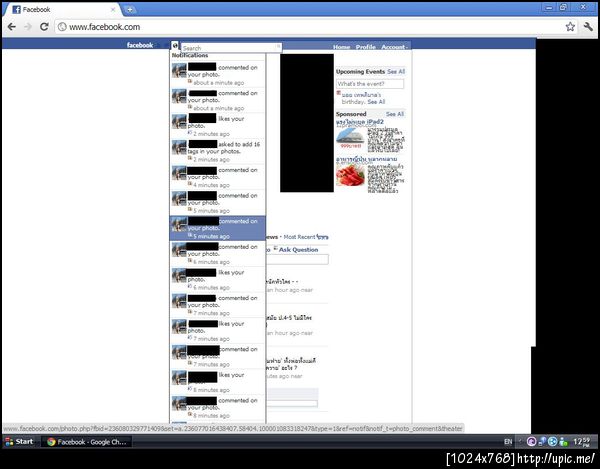The height and width of the screenshot is (469, 600).
Task: Click the 'What's the event?' input box
Action: point(370,84)
